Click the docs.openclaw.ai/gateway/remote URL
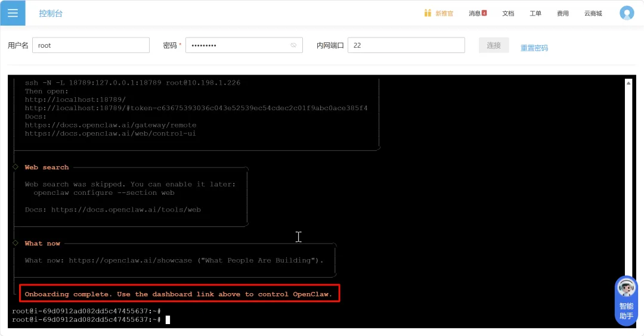This screenshot has height=336, width=644. click(x=110, y=125)
